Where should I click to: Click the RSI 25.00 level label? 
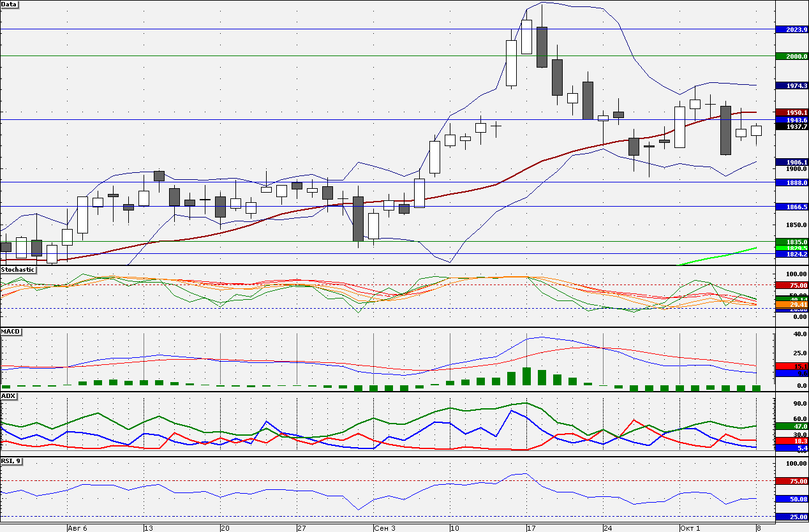coord(792,517)
